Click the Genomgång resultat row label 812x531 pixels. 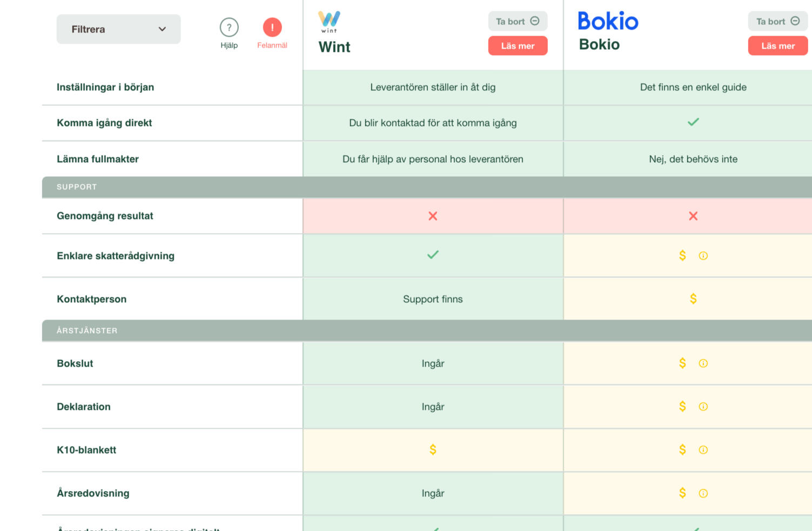pyautogui.click(x=105, y=216)
